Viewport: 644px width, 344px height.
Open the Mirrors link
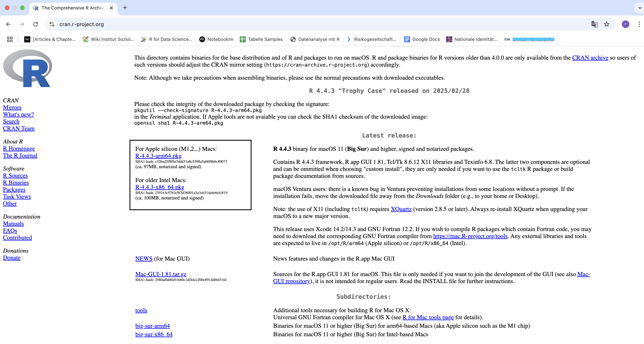tap(12, 107)
